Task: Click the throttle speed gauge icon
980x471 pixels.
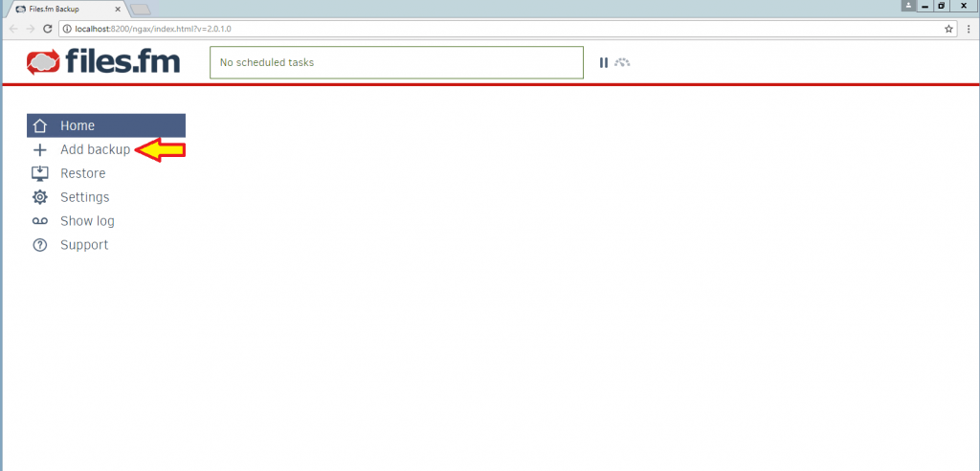Action: click(622, 62)
